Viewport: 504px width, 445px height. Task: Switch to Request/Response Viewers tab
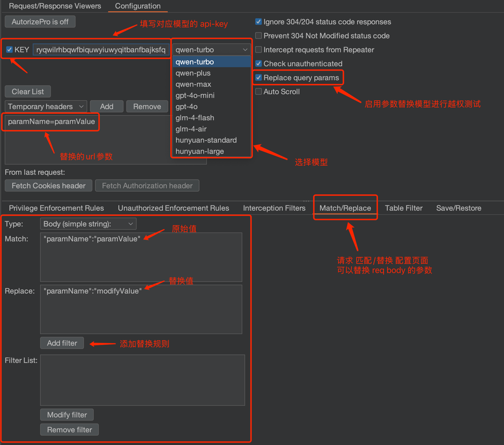pos(55,6)
